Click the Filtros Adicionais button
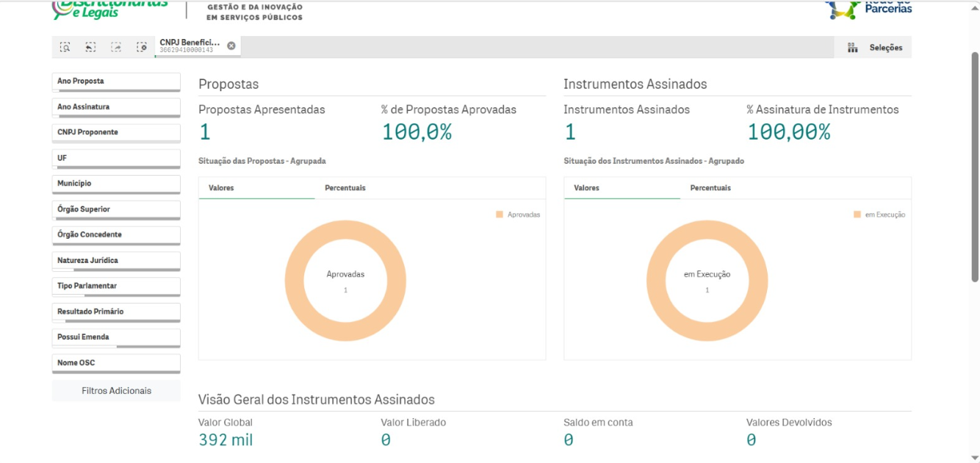 [116, 391]
